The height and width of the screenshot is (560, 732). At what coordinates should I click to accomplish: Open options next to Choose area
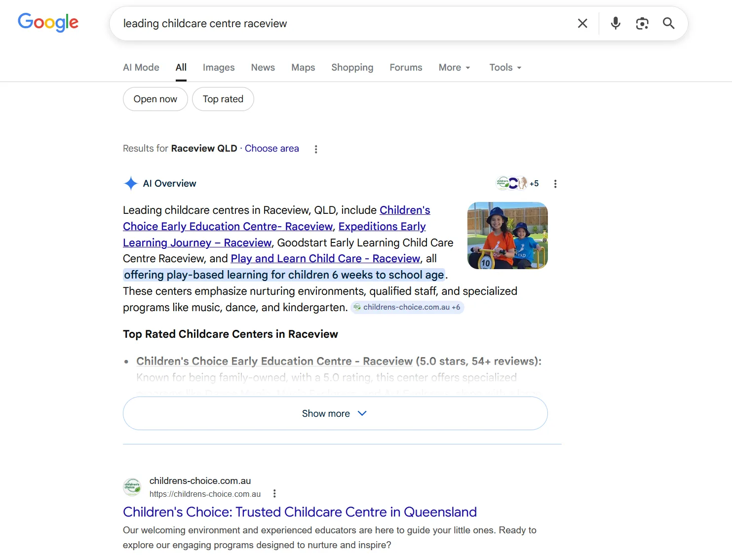pyautogui.click(x=316, y=149)
